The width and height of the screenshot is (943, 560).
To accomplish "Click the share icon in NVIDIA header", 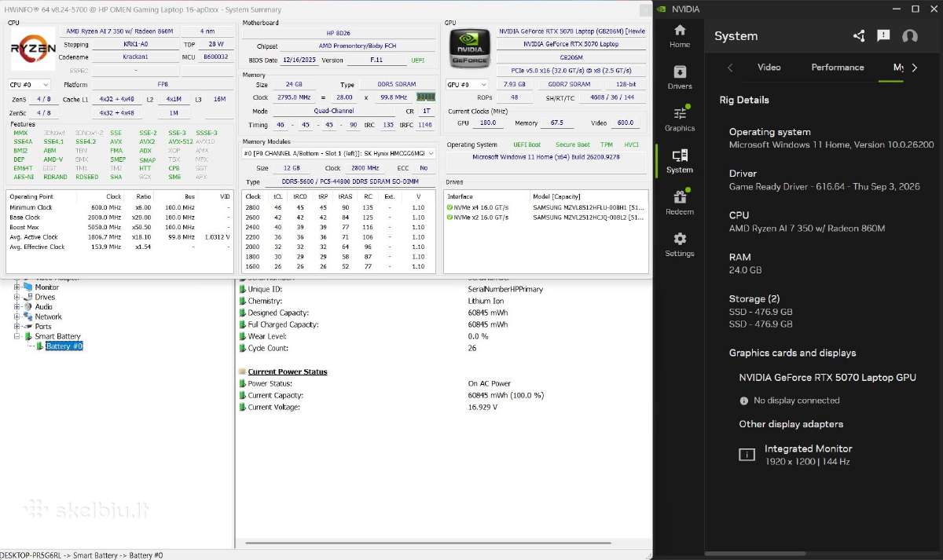I will 858,36.
